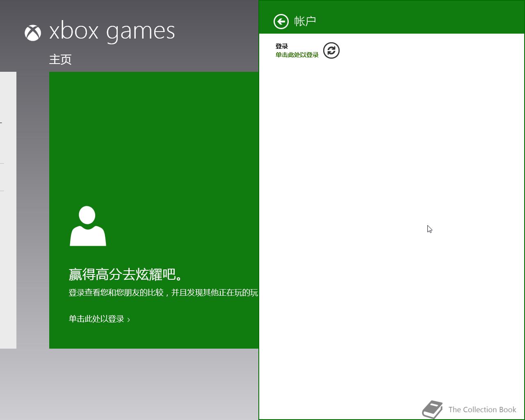525x420 pixels.
Task: Click the 帐户 panel title
Action: coord(305,21)
